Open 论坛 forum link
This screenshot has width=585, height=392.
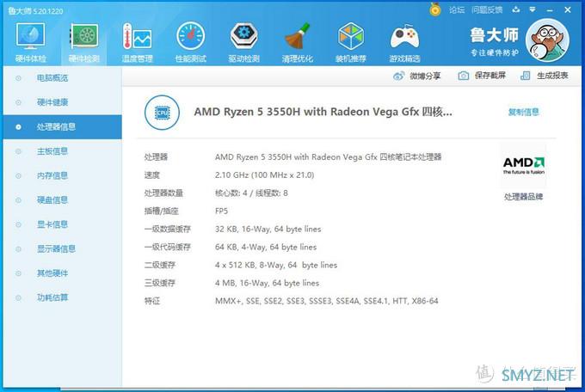click(457, 10)
